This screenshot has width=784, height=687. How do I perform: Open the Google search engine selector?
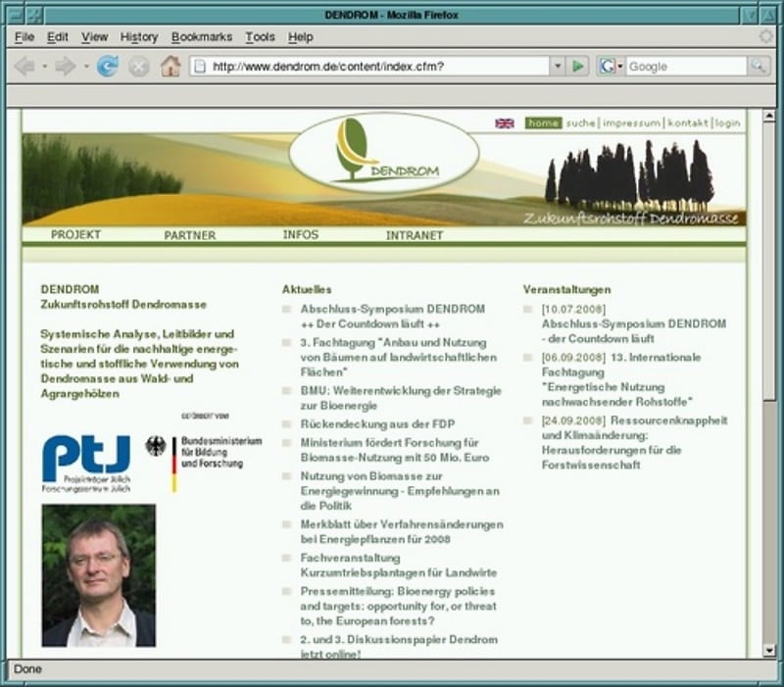click(611, 66)
